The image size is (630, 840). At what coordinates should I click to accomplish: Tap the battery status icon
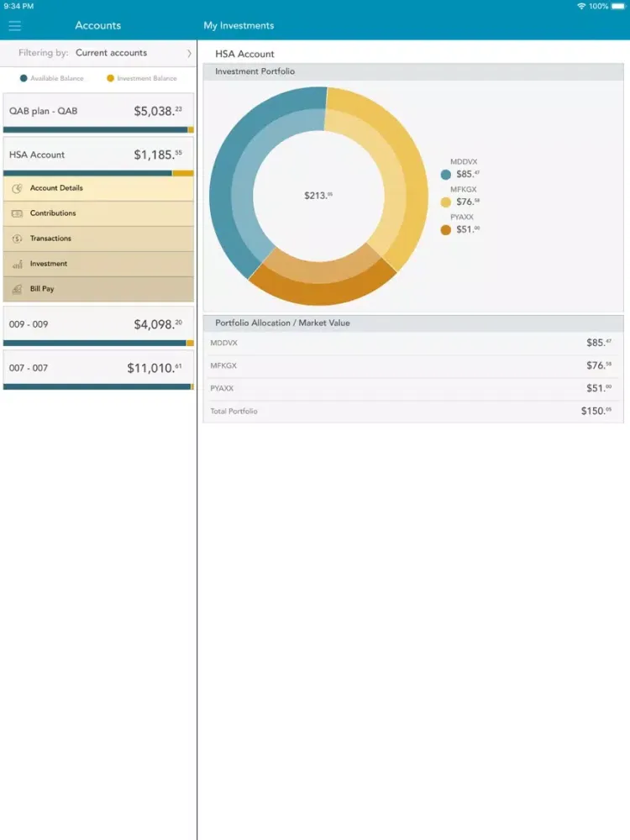coord(618,6)
